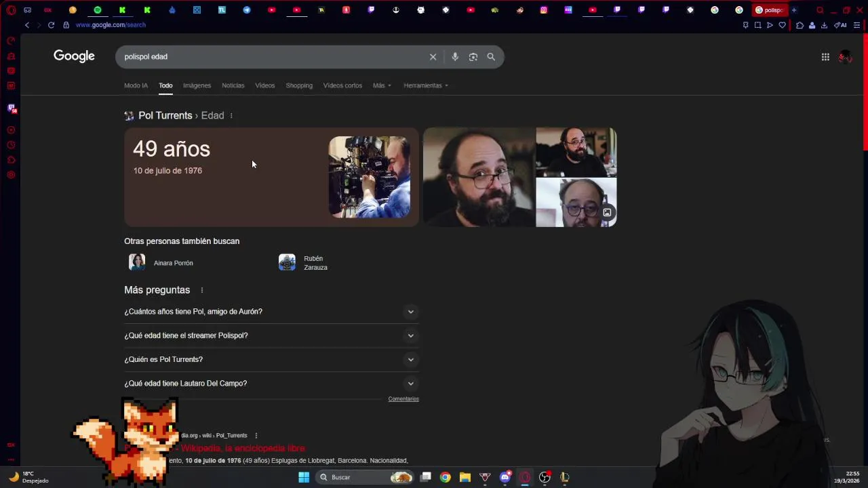Screen dimensions: 868x488
Task: Open File Explorer from the taskbar
Action: point(465,477)
